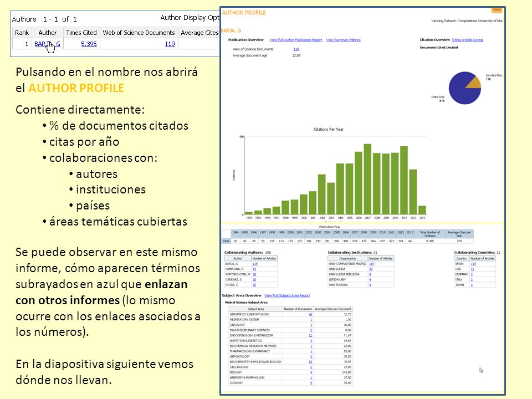Click the Organization column header
This screenshot has width=532, height=399.
click(x=348, y=259)
